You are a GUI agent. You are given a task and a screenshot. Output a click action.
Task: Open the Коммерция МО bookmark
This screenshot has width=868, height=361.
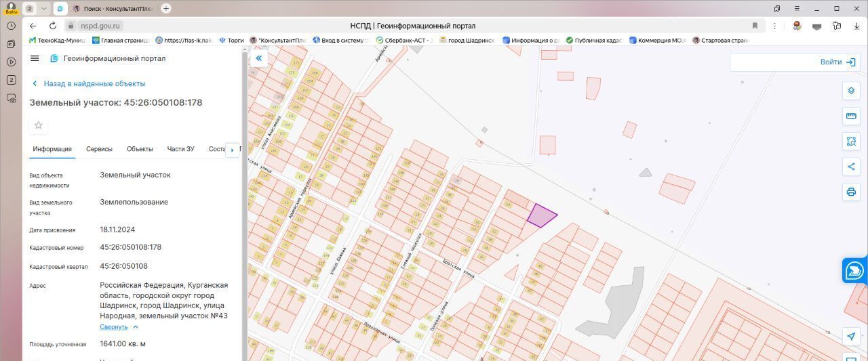(x=658, y=40)
